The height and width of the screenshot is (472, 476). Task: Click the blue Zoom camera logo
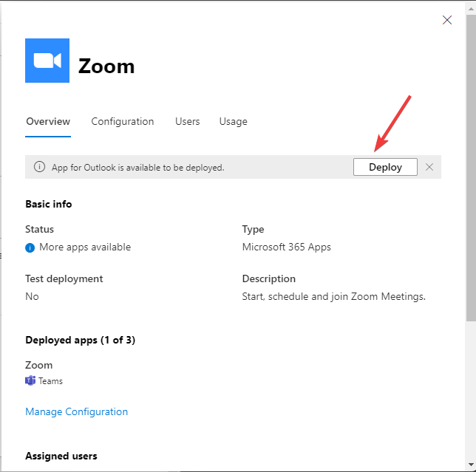[x=47, y=61]
